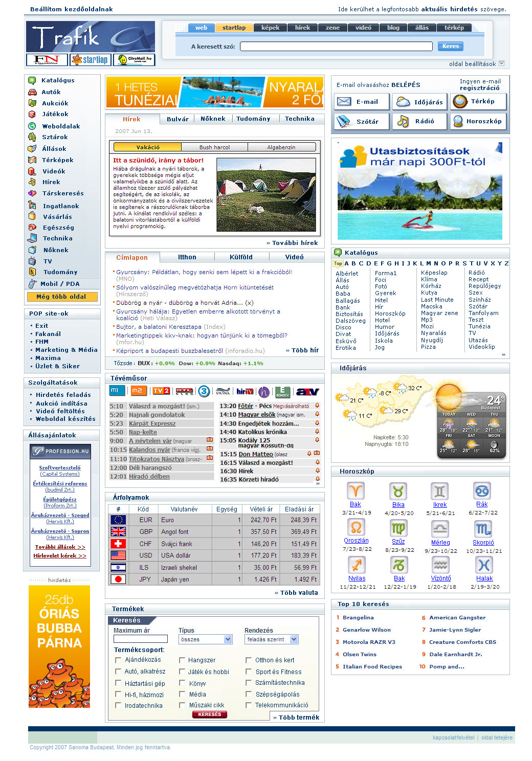532x761 pixels.
Task: Click the Rák zodiac sign icon
Action: 482,491
